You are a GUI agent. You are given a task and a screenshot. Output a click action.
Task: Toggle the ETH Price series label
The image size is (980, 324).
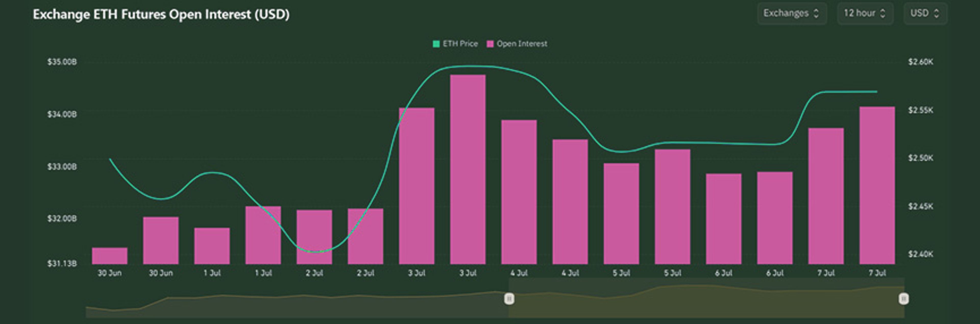pos(460,44)
